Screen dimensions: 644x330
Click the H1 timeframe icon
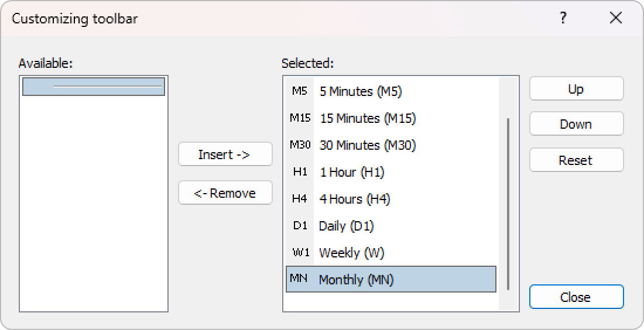tap(300, 171)
